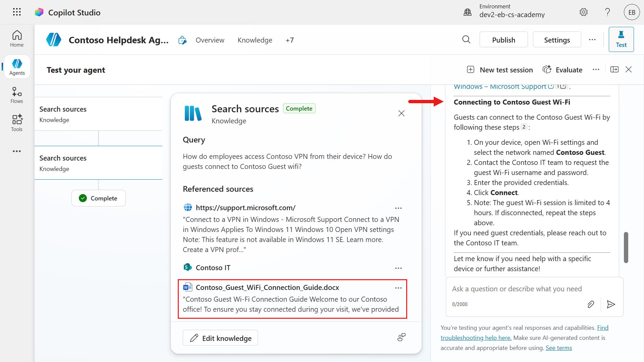This screenshot has height=362, width=644.
Task: Click the feedback icon beside Edit knowledge
Action: click(x=401, y=337)
